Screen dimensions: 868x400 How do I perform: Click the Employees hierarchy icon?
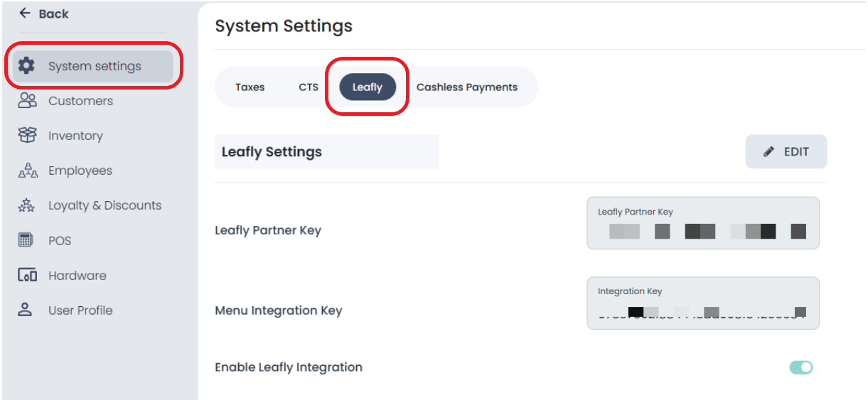click(x=27, y=171)
